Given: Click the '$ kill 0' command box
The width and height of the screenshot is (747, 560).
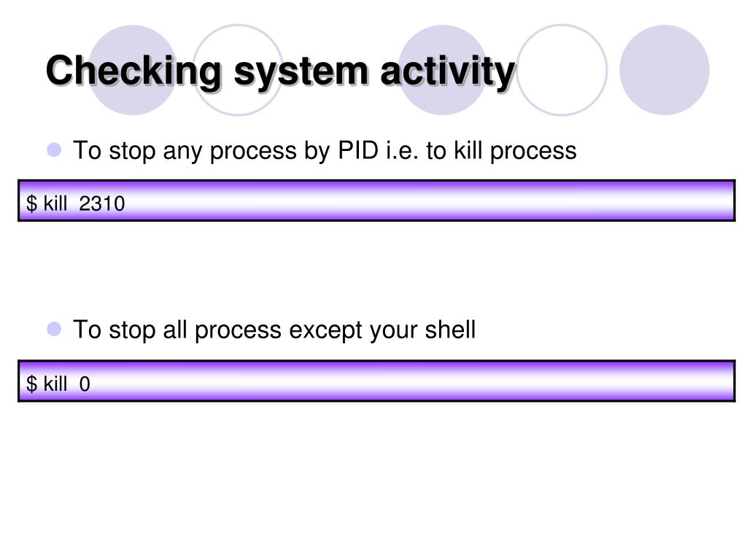Looking at the screenshot, I should [x=376, y=381].
